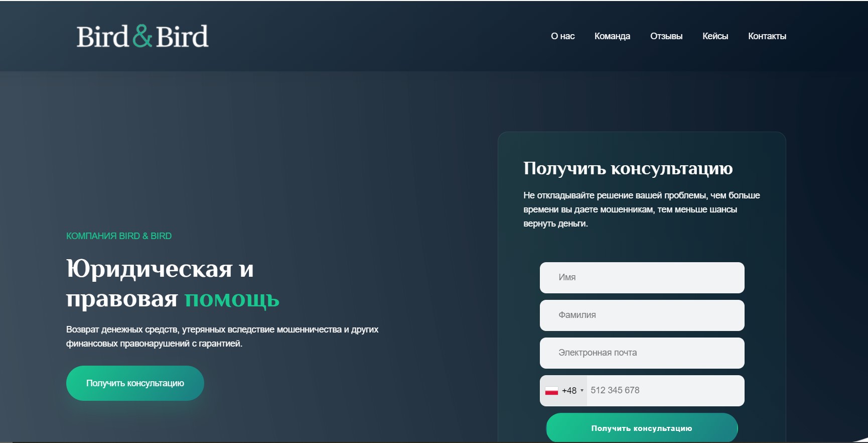Click the form title Получить консультацию
Image resolution: width=868 pixels, height=443 pixels.
628,168
